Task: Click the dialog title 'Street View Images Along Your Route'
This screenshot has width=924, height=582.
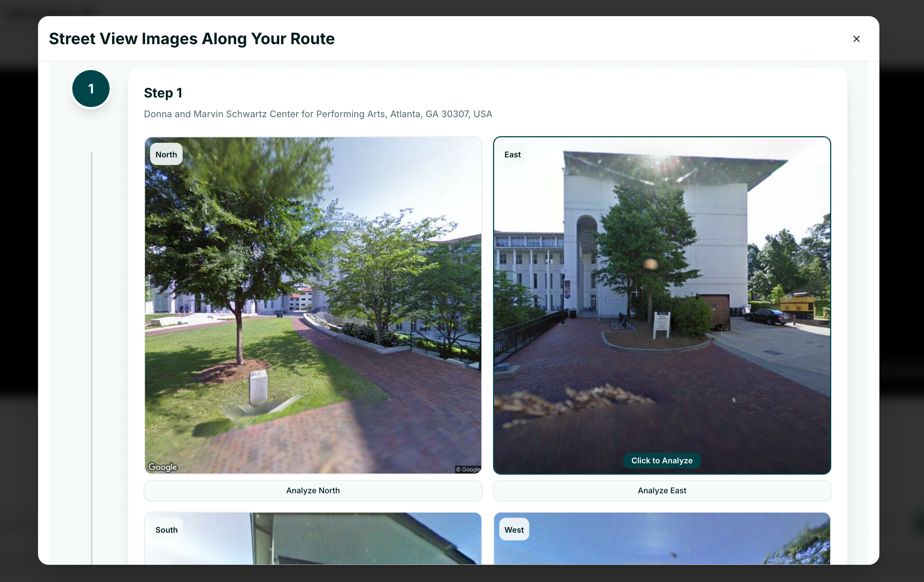Action: click(x=192, y=39)
